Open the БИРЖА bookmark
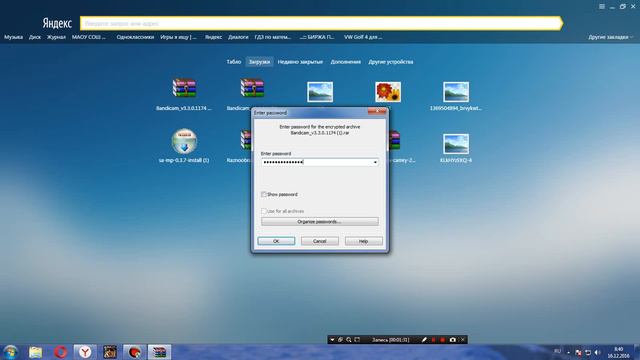The height and width of the screenshot is (360, 640). pyautogui.click(x=317, y=37)
